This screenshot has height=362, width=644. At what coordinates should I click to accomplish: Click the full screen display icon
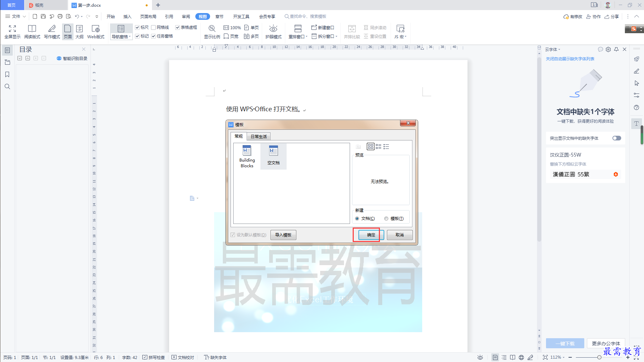(x=12, y=32)
